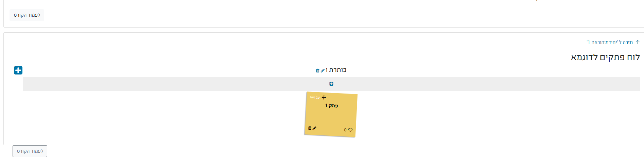Delete the column 'כותרת 1' with its trash icon

click(317, 71)
